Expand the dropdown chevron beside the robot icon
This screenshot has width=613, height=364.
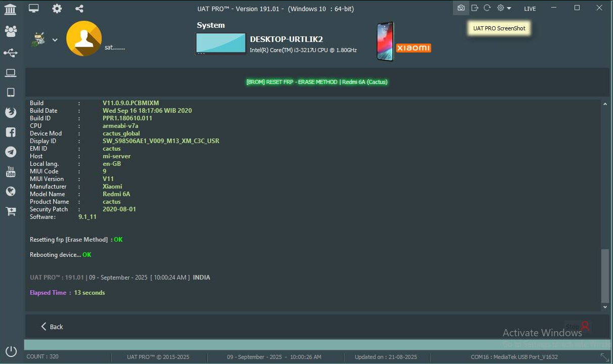tap(55, 40)
